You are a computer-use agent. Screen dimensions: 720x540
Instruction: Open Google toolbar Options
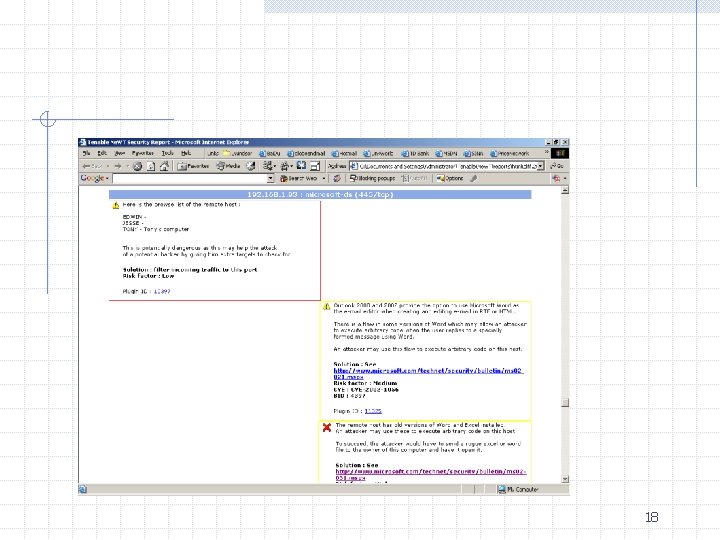[x=450, y=178]
